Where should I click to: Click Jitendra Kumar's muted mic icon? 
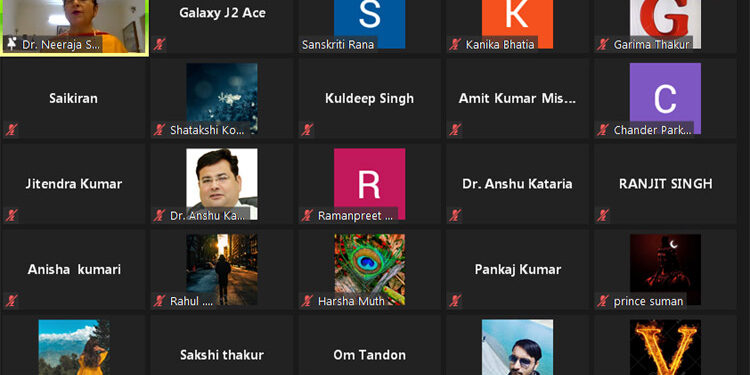coord(11,215)
